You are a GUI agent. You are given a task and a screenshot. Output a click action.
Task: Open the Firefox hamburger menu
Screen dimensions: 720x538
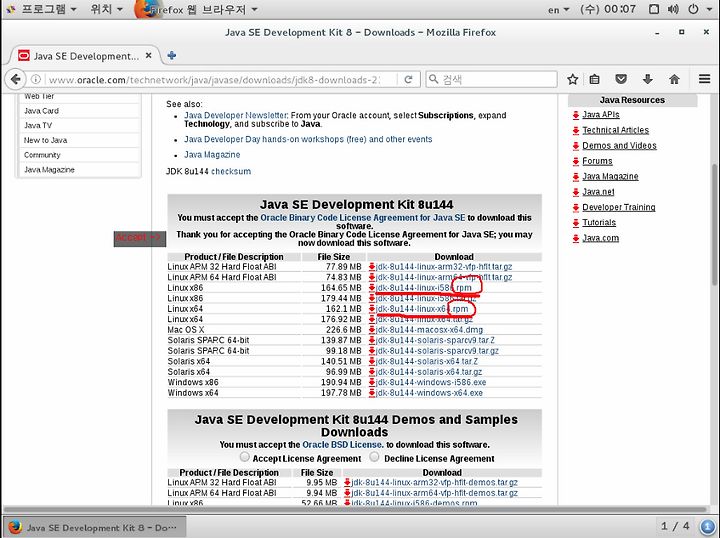[704, 79]
